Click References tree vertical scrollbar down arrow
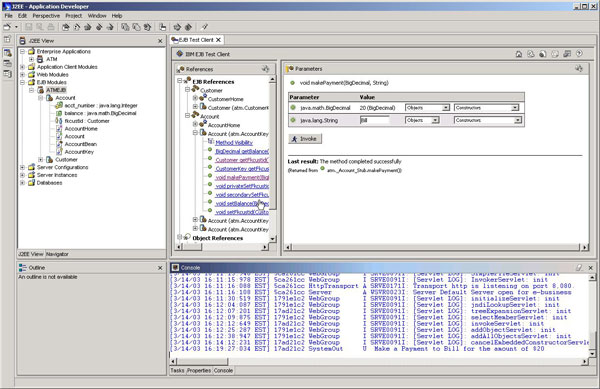This screenshot has height=389, width=600. (x=272, y=239)
